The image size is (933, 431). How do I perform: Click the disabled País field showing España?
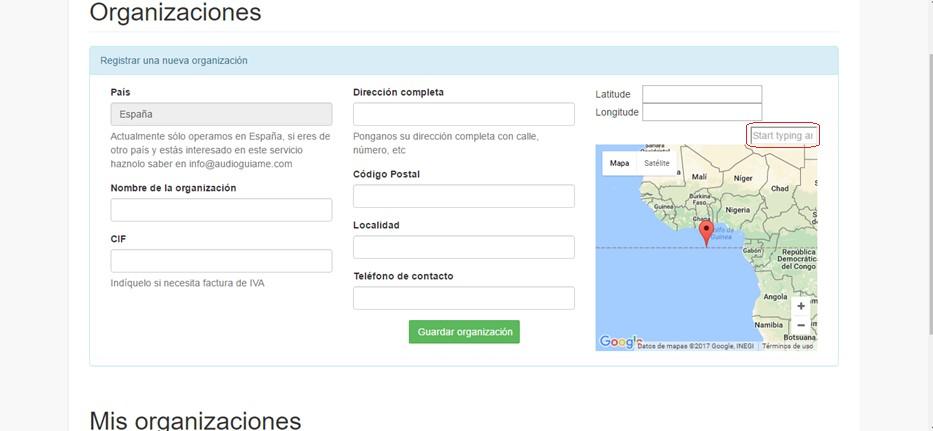tap(221, 114)
